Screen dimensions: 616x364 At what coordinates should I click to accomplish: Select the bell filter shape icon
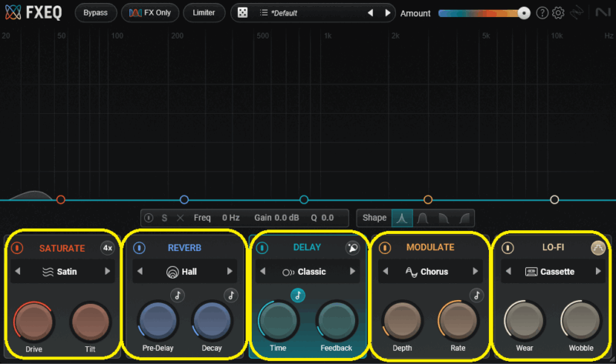pyautogui.click(x=402, y=218)
